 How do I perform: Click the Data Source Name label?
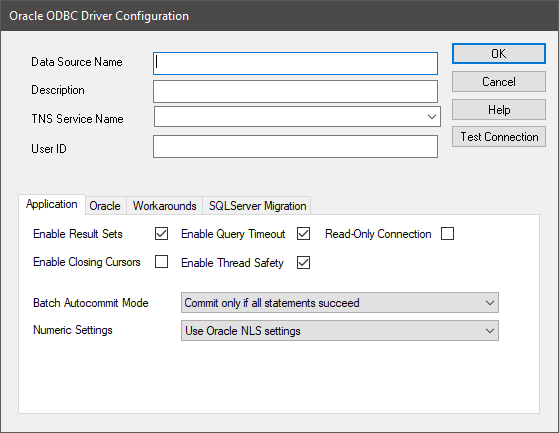click(x=77, y=62)
